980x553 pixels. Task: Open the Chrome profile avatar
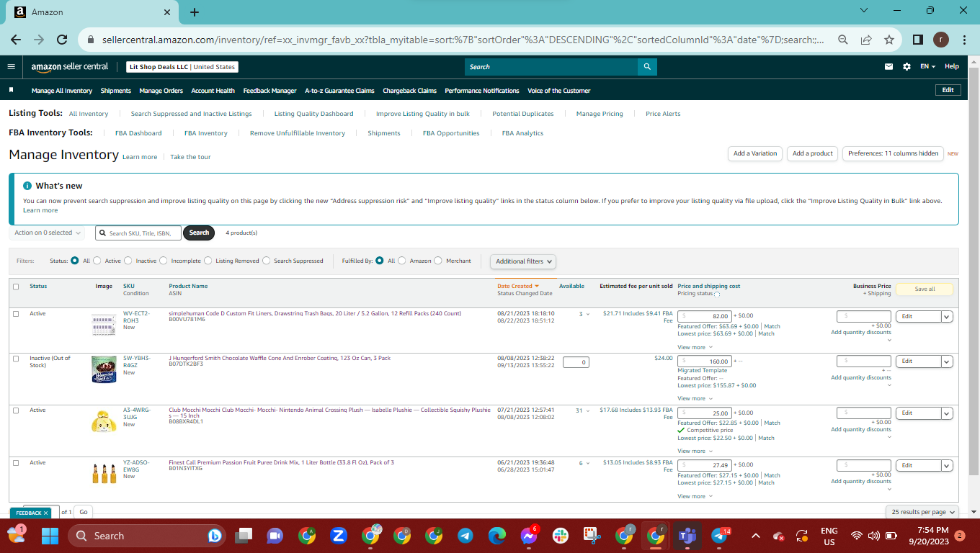pos(941,40)
